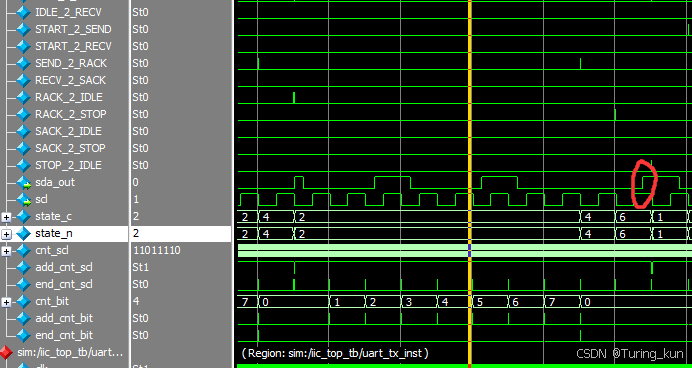Select the RACK_2_IDLE signal name

69,97
